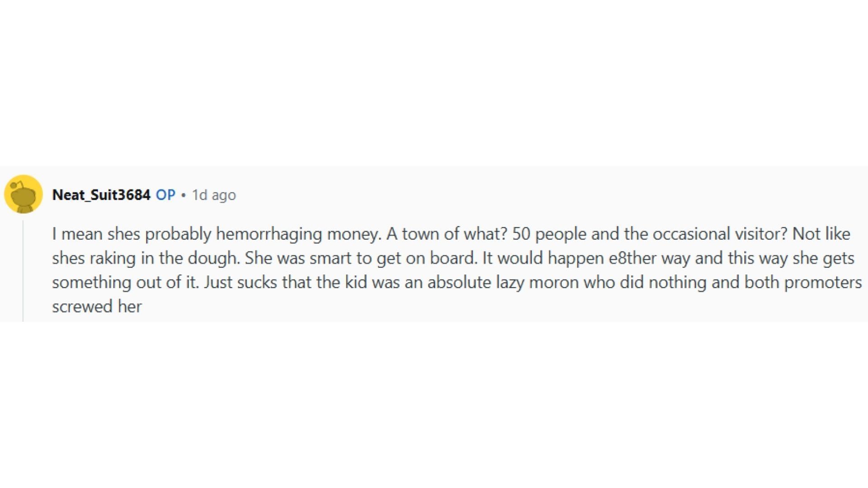Click the word "hemorrhaging" in the comment
This screenshot has height=488, width=868.
pyautogui.click(x=269, y=234)
